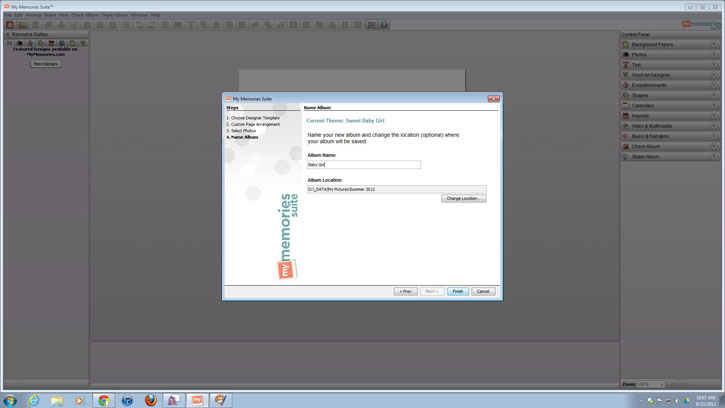725x408 pixels.
Task: Expand Word Art Designer panel
Action: [670, 75]
